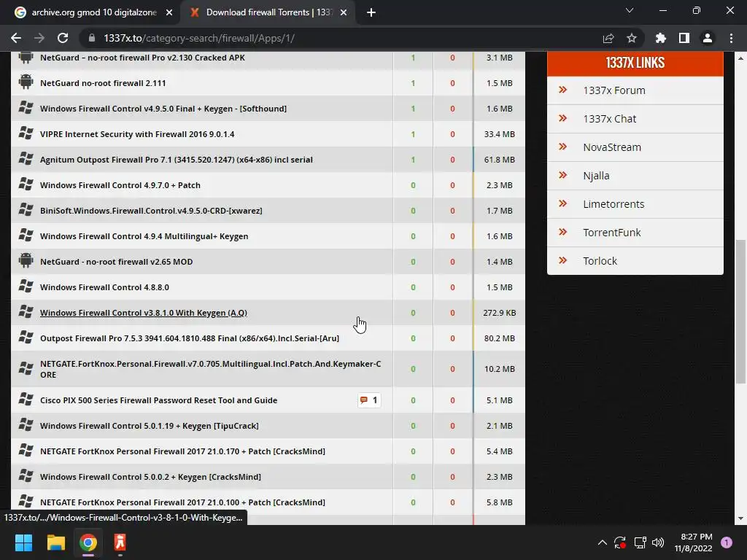Viewport: 747px width, 560px height.
Task: Open Outpost Firewall Pro 7.5.3 link
Action: pyautogui.click(x=190, y=338)
